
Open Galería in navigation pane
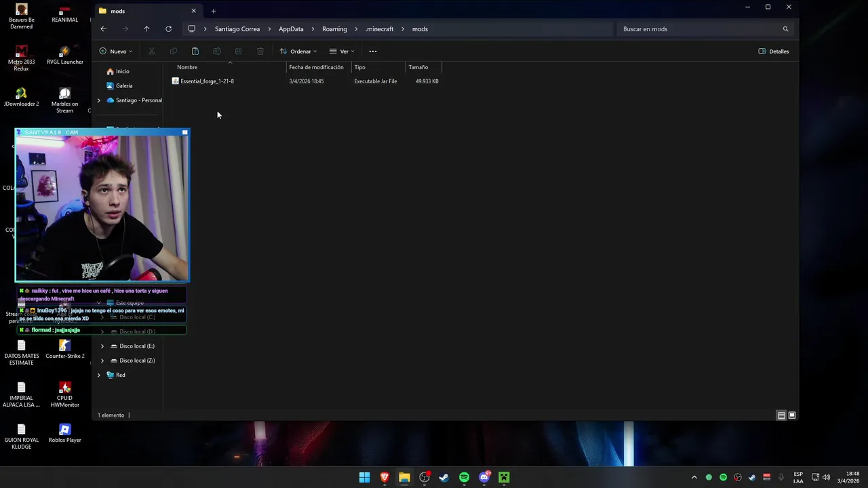point(124,86)
